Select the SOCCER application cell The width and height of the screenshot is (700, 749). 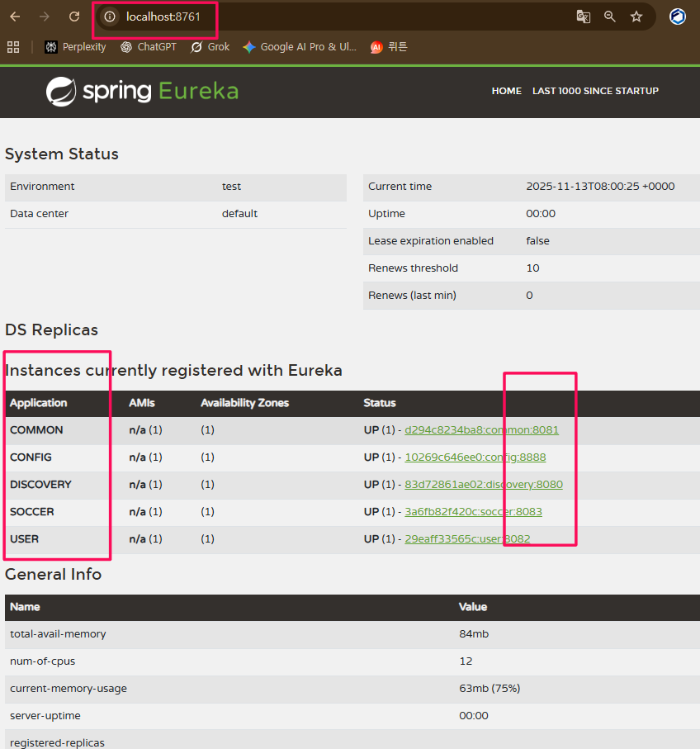pyautogui.click(x=32, y=512)
